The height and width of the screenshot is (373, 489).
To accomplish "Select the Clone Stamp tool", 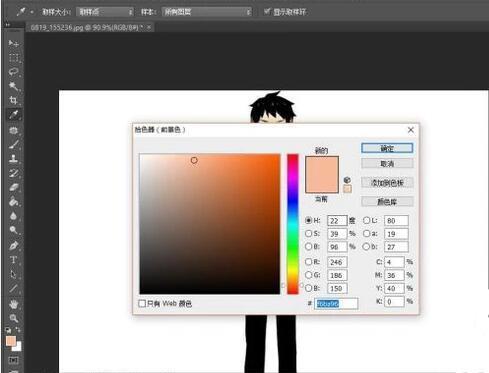I will [x=13, y=159].
